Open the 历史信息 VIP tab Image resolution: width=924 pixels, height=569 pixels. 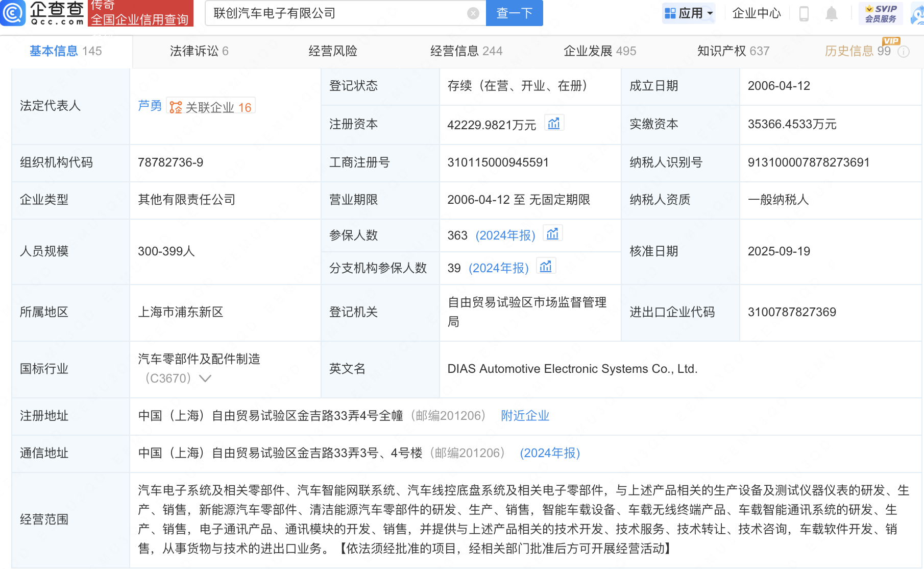[858, 51]
